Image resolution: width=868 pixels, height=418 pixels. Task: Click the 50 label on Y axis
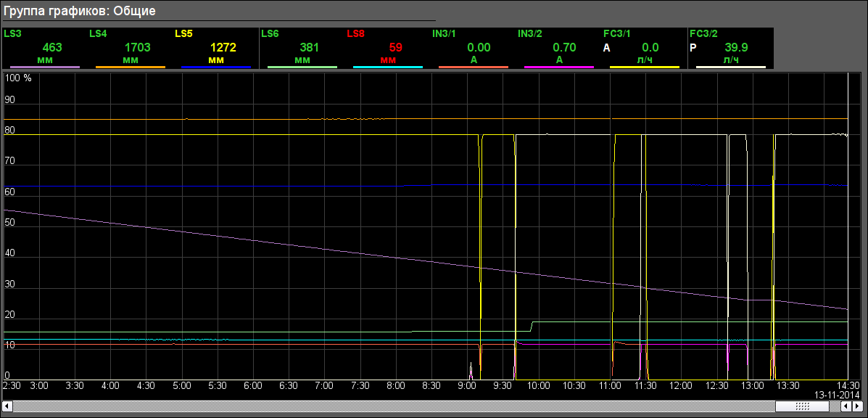tap(10, 223)
